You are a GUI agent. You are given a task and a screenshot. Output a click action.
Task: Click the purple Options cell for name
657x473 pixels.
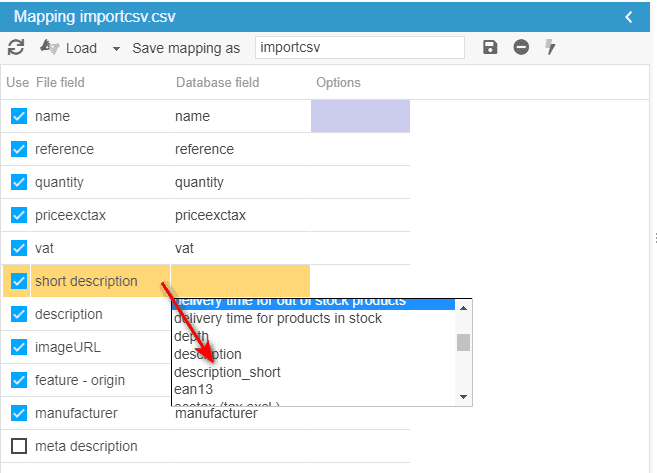coord(360,116)
